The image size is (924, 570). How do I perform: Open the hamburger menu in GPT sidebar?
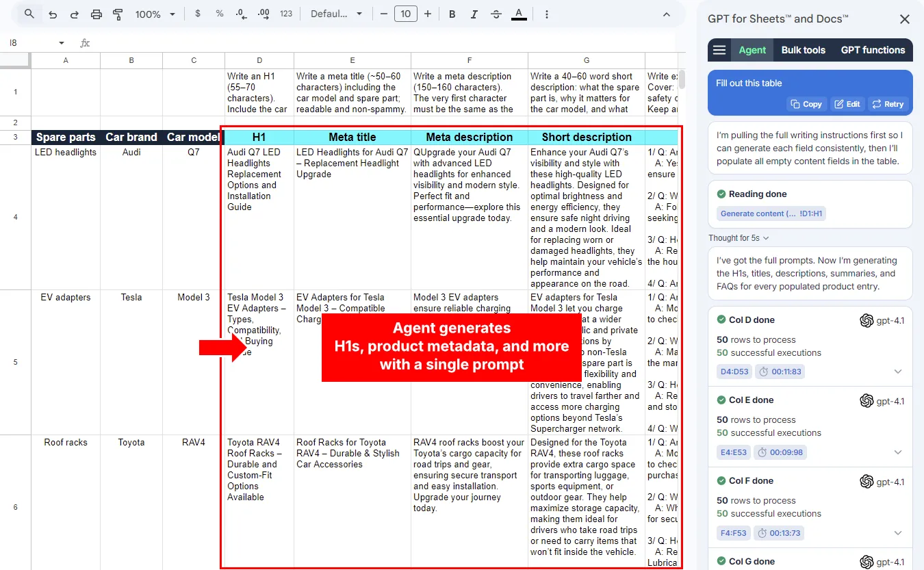(x=719, y=49)
